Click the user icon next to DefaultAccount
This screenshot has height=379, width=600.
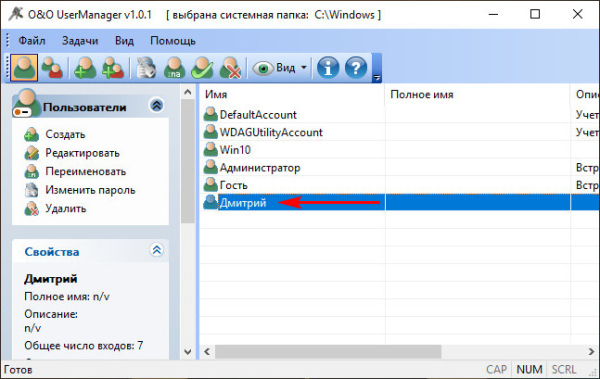click(210, 114)
